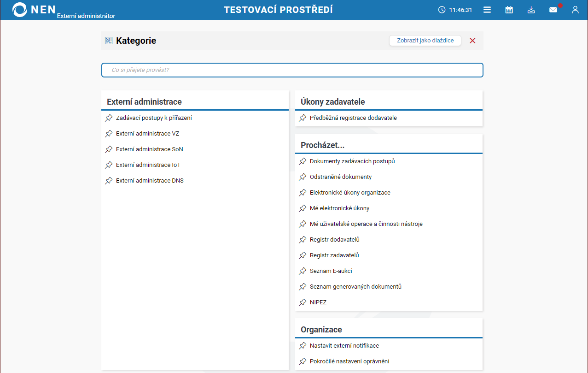Click Zobrazit jako dlaždice button
Screen dimensions: 588x373
click(425, 41)
